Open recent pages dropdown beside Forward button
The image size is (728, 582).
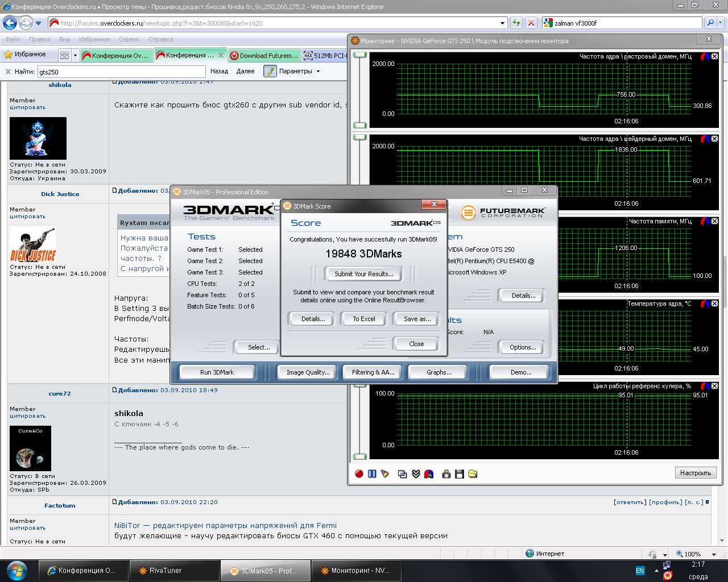pos(38,23)
